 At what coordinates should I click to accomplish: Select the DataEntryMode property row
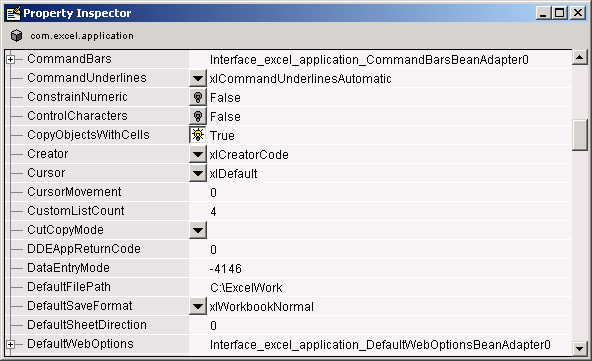point(288,268)
